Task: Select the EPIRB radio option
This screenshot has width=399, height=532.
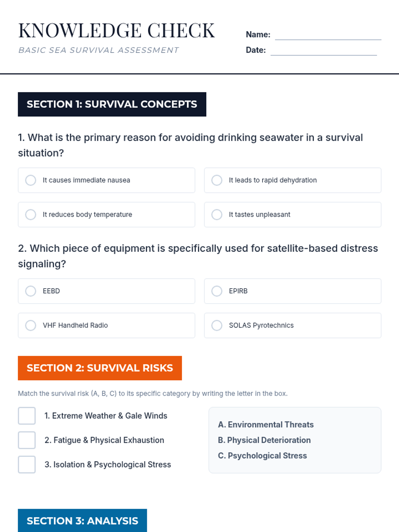Action: pyautogui.click(x=217, y=291)
